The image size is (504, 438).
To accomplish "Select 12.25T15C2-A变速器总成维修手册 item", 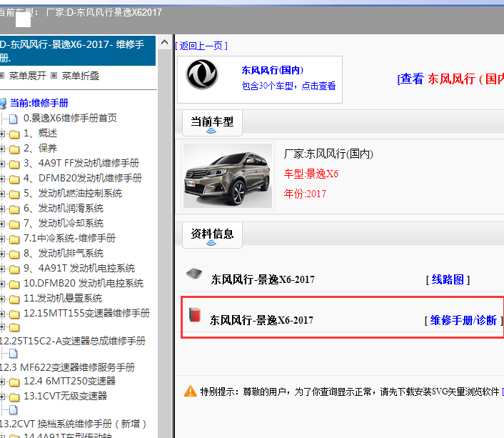I will [73, 341].
